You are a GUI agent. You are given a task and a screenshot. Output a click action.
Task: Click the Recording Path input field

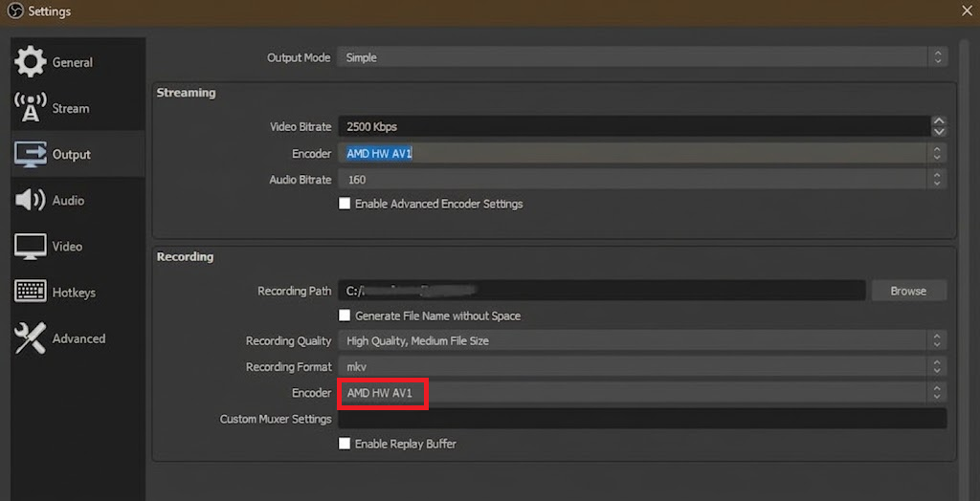click(601, 291)
